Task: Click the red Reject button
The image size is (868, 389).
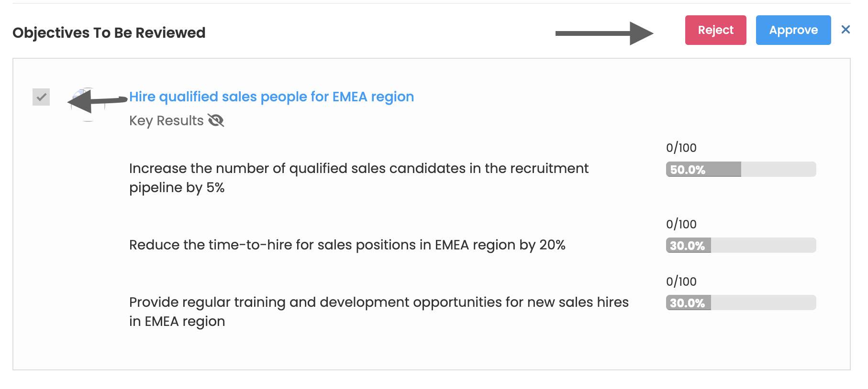Action: click(715, 30)
